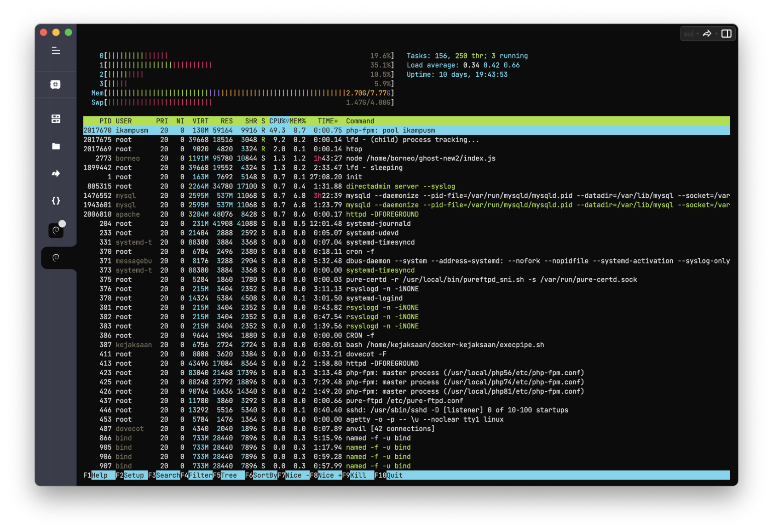Select the php-fpm php81 master process row
Viewport: 773px width, 532px height.
click(x=406, y=391)
